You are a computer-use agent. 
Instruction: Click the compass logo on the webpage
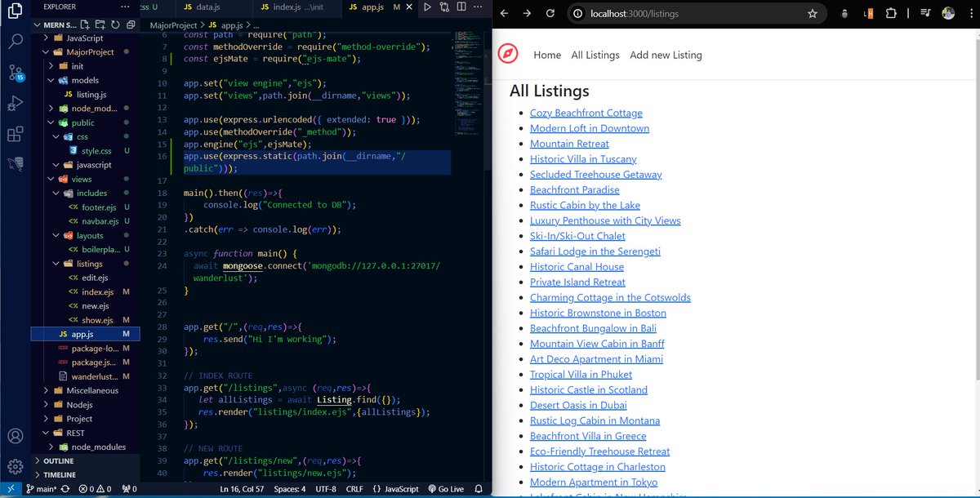tap(508, 54)
